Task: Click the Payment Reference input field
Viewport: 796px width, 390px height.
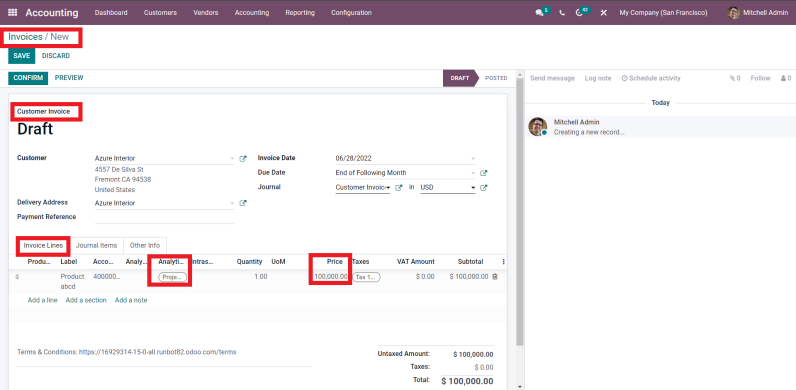Action: 164,217
